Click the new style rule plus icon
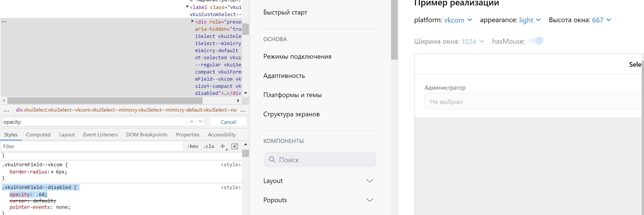The width and height of the screenshot is (644, 215). click(222, 146)
